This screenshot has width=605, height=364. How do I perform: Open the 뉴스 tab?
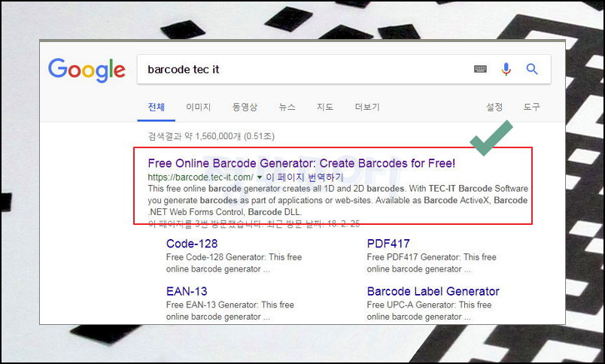pyautogui.click(x=287, y=107)
